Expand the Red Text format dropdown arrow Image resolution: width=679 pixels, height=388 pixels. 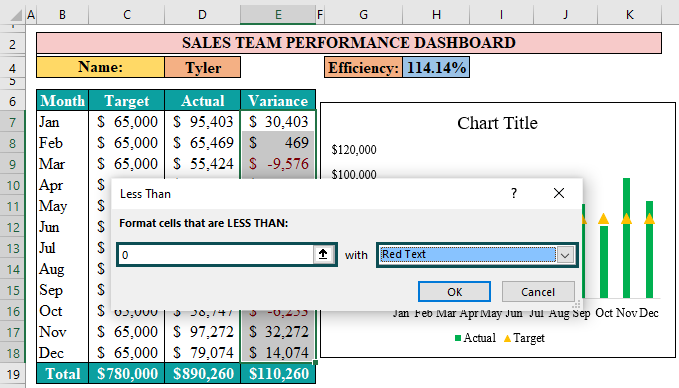click(565, 255)
